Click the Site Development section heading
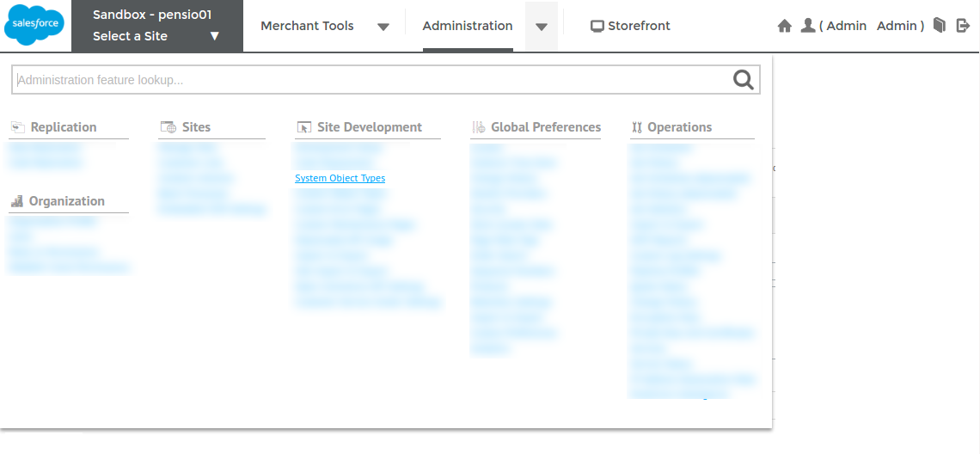The height and width of the screenshot is (454, 980). pos(370,127)
